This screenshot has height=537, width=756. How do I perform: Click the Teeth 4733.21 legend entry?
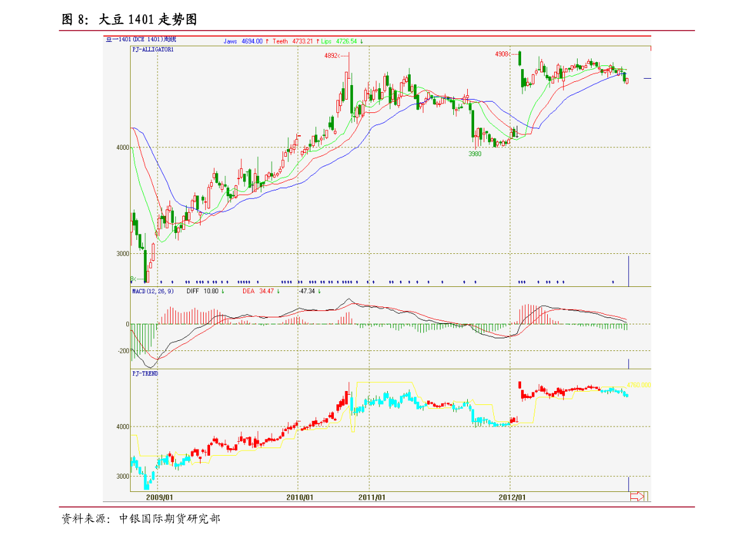pos(293,41)
